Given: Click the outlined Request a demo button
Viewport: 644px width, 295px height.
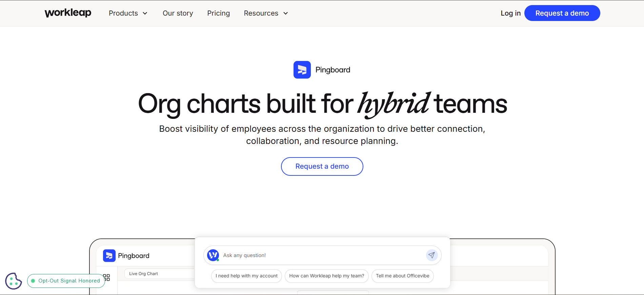Looking at the screenshot, I should click(x=322, y=166).
